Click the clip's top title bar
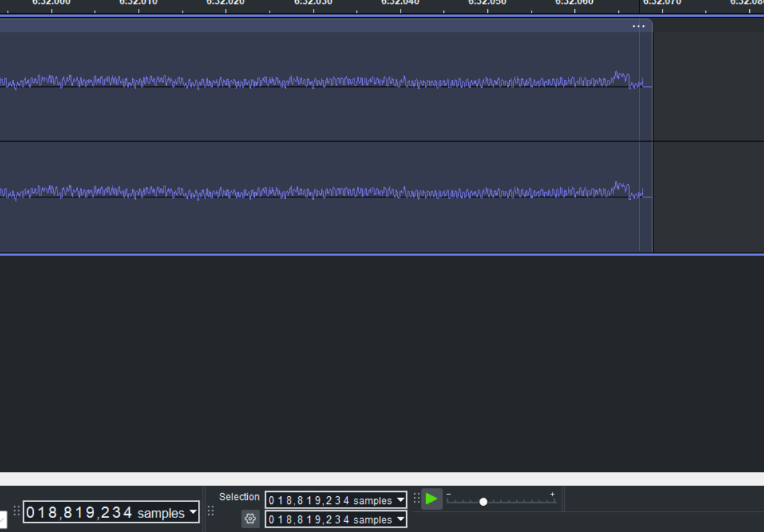This screenshot has height=532, width=764. pyautogui.click(x=319, y=26)
